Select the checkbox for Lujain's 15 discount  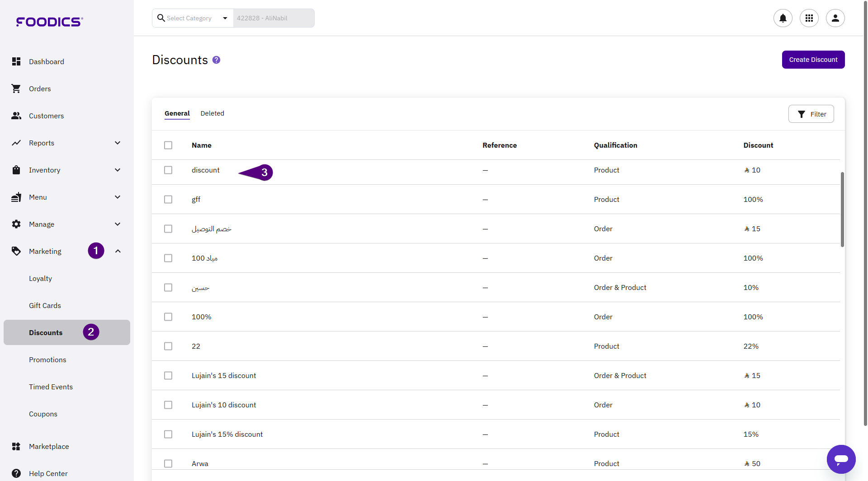[x=168, y=376]
